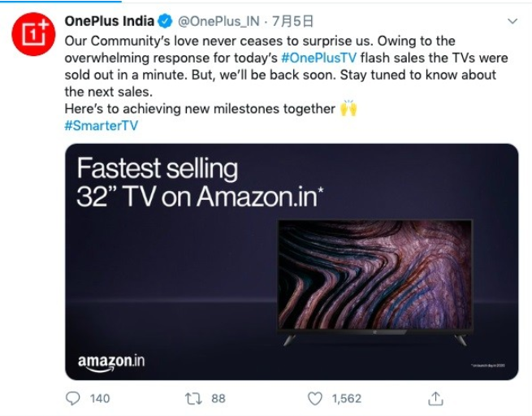The width and height of the screenshot is (532, 416).
Task: Click the OnePlus red logo avatar
Action: (x=32, y=34)
